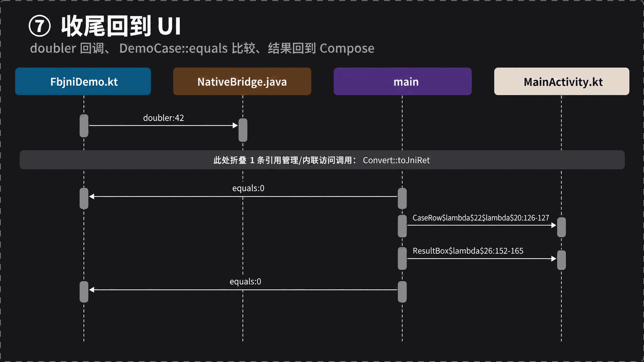Screen dimensions: 644x362
Task: Click the doubler:42 message label
Action: [x=163, y=118]
